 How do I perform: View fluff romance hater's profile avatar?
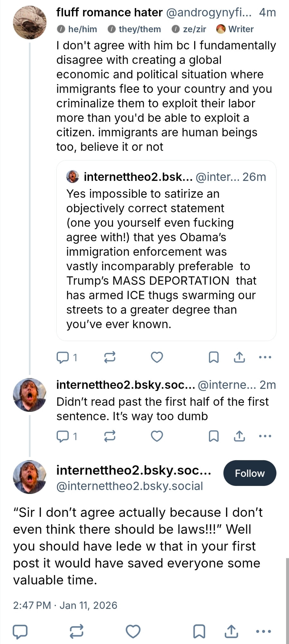click(x=30, y=23)
